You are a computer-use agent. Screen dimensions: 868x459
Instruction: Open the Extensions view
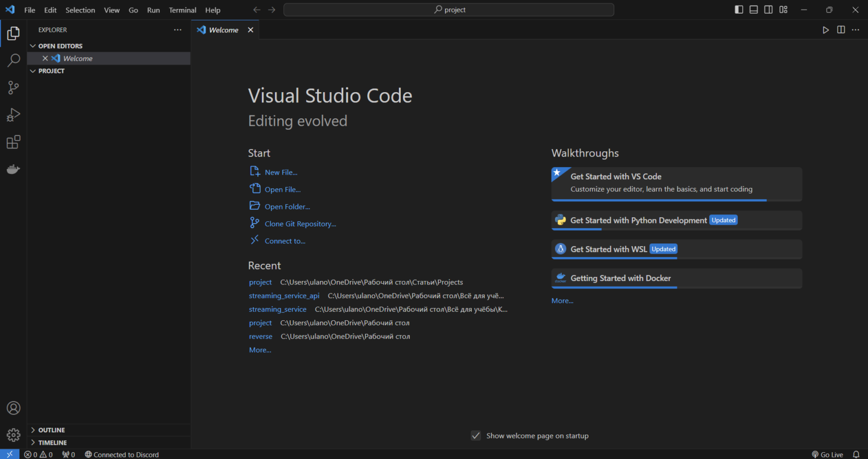(13, 142)
